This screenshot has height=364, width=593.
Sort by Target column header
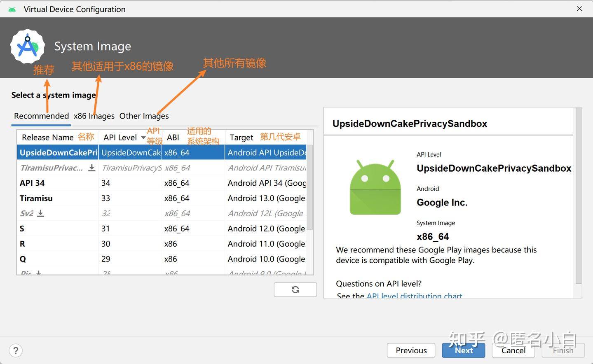241,138
